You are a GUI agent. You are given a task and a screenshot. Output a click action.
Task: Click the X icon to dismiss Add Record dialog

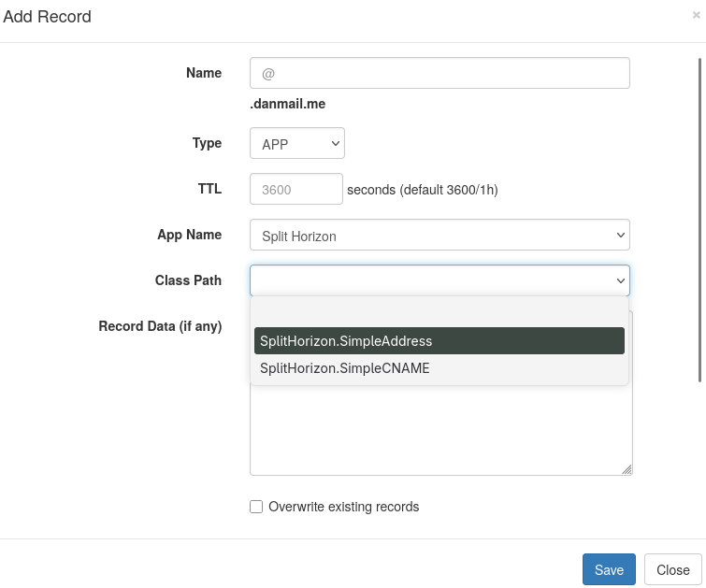pyautogui.click(x=696, y=15)
